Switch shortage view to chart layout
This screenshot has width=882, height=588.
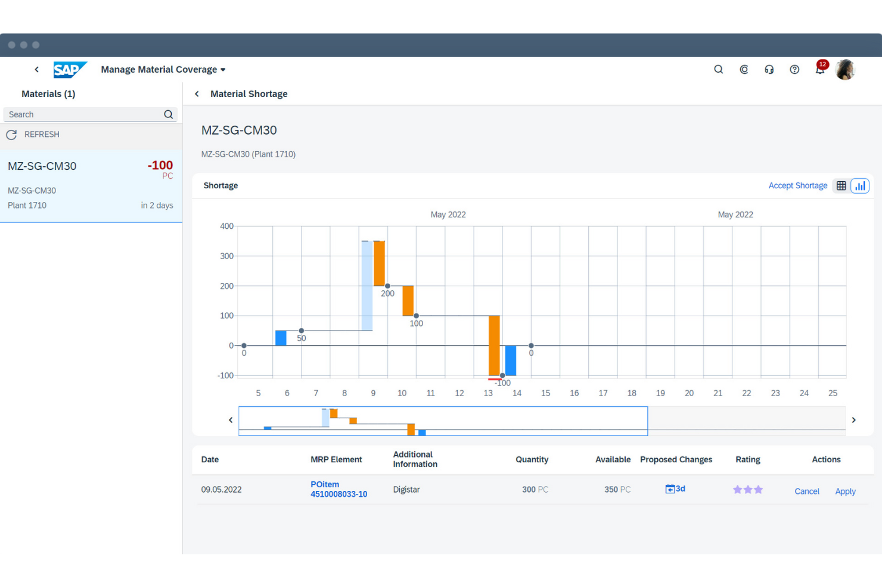859,185
